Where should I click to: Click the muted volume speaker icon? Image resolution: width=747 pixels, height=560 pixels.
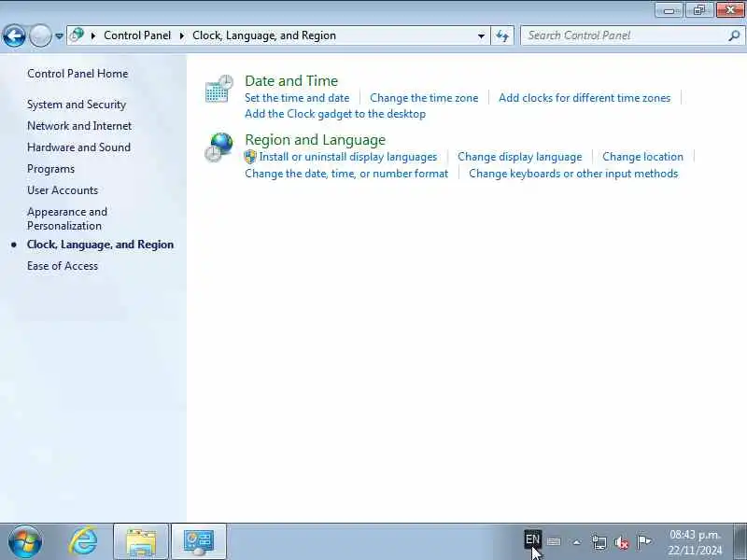pyautogui.click(x=622, y=542)
